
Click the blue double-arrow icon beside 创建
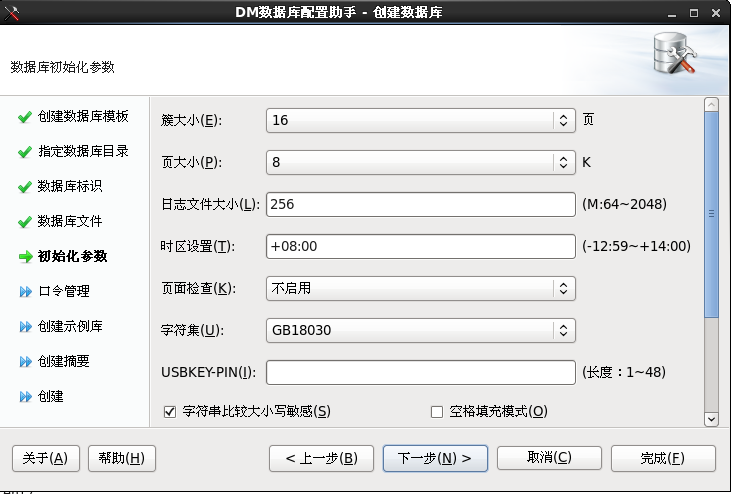[25, 397]
